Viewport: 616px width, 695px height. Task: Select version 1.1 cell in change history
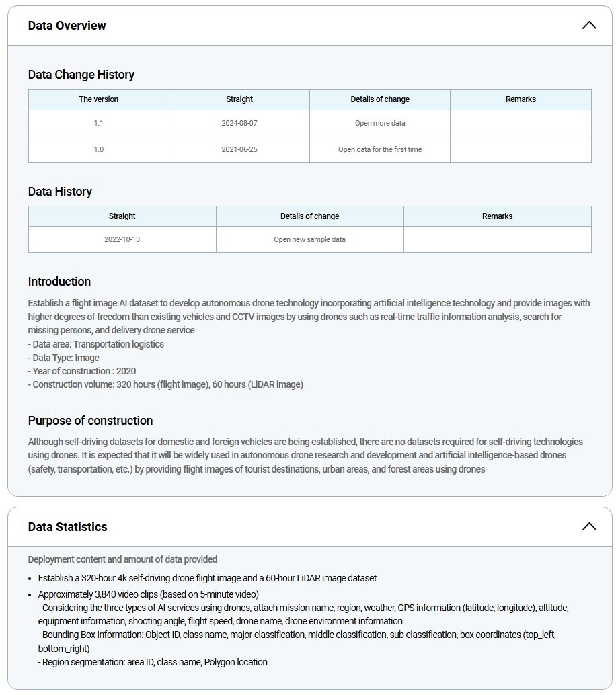coord(98,124)
